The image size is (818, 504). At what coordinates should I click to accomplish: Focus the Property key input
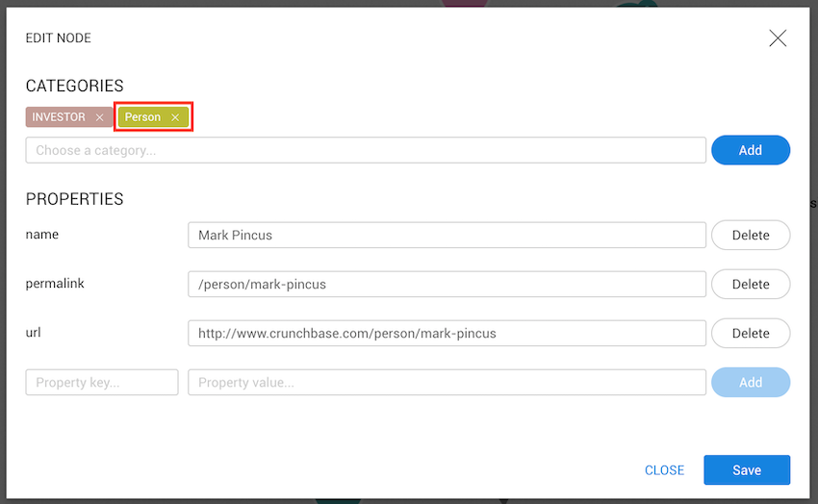[102, 382]
